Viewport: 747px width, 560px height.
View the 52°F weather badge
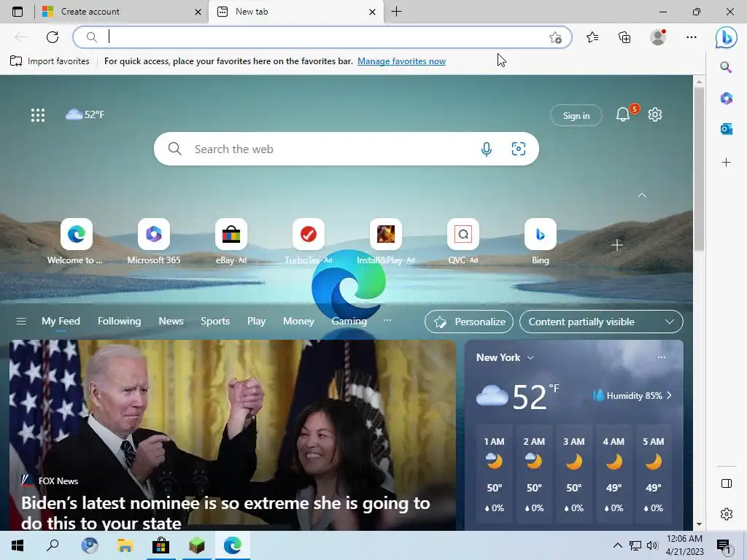tap(85, 114)
